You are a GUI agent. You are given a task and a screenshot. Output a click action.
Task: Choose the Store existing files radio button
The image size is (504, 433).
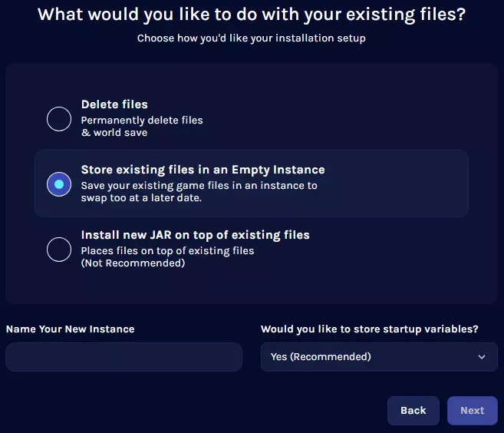tap(59, 184)
